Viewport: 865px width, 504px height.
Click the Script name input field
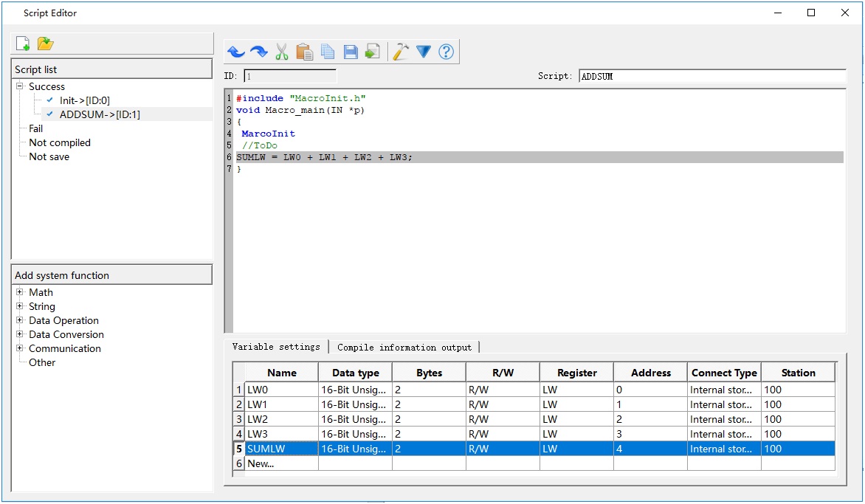[x=711, y=76]
